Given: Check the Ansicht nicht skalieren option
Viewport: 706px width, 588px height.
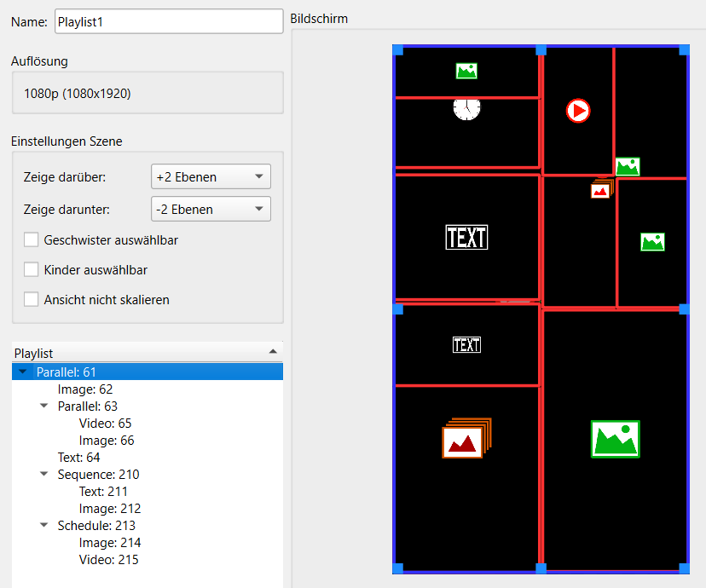Looking at the screenshot, I should click(32, 300).
